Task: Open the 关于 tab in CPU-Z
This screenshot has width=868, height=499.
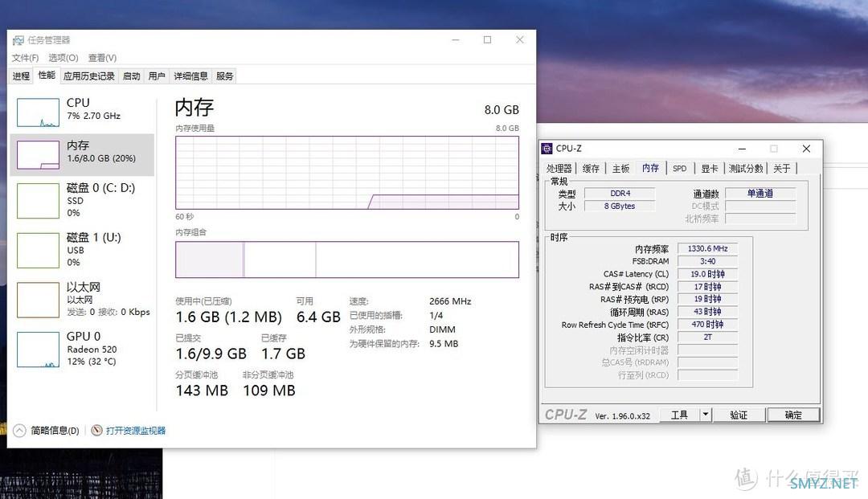Action: tap(782, 168)
